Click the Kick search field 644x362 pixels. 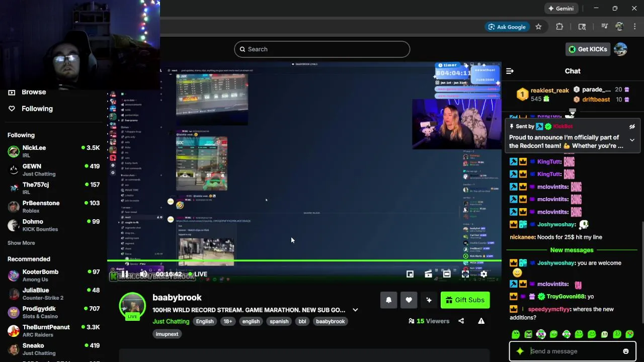(x=322, y=49)
